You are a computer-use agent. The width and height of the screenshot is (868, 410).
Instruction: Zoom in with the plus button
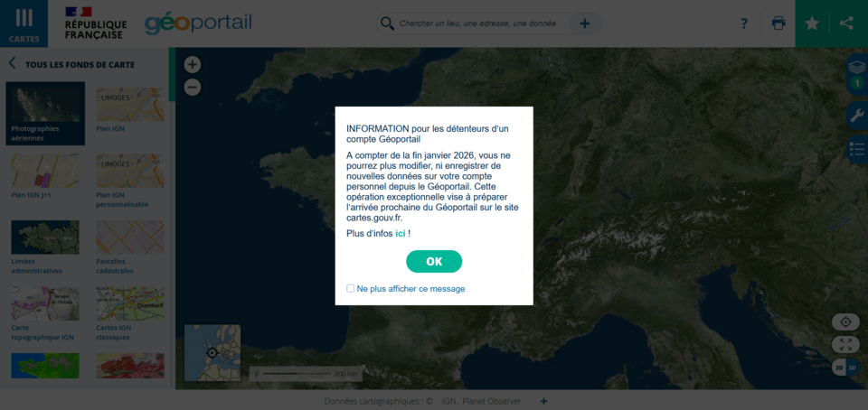point(192,65)
